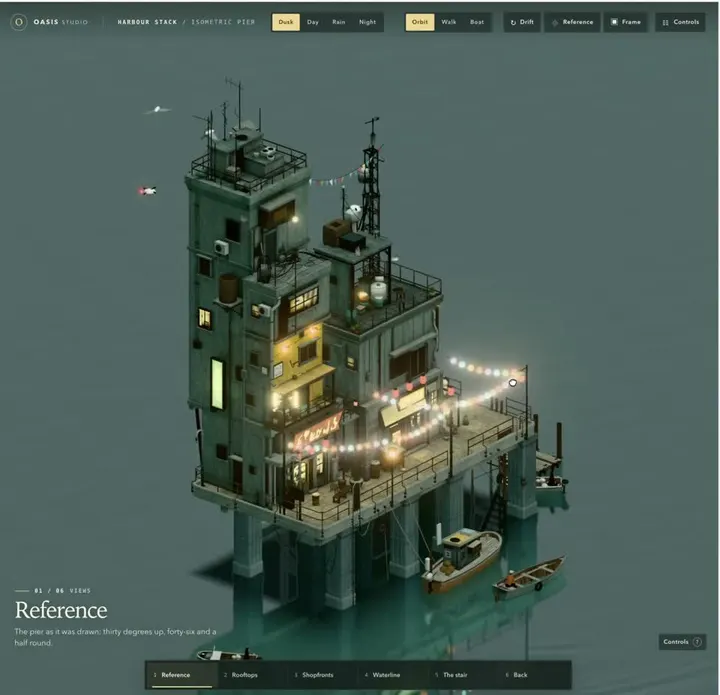Click the small rowboat with orange figure
The width and height of the screenshot is (720, 695).
[x=529, y=578]
